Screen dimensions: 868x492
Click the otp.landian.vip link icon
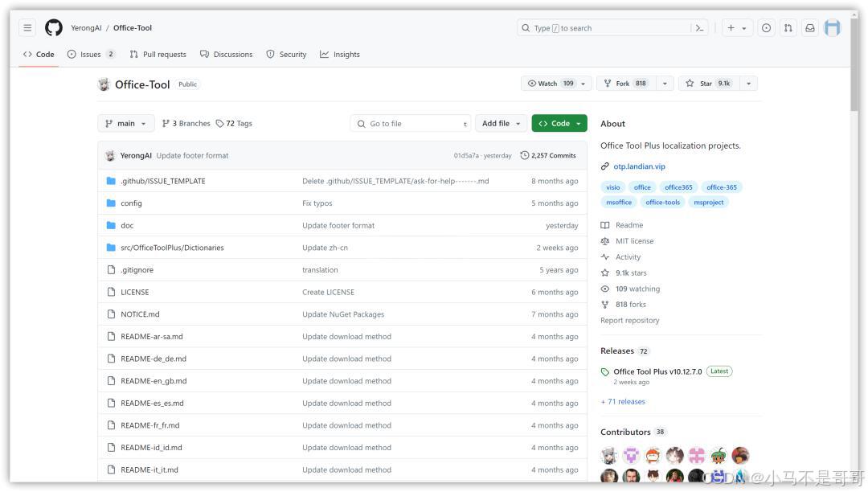click(605, 166)
